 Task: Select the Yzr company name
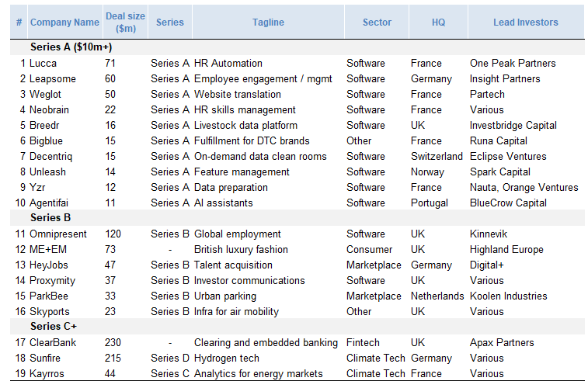coord(37,188)
